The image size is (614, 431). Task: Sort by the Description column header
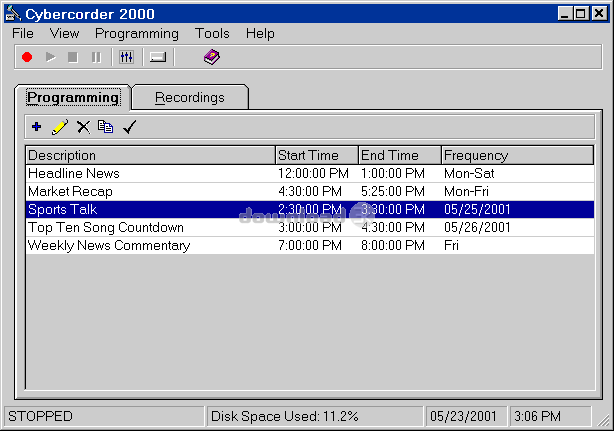pyautogui.click(x=150, y=155)
